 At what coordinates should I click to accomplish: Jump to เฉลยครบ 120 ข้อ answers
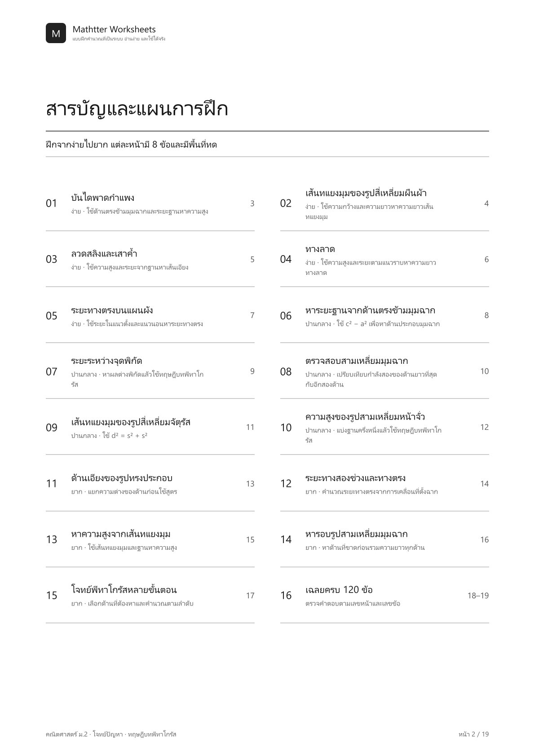(384, 595)
